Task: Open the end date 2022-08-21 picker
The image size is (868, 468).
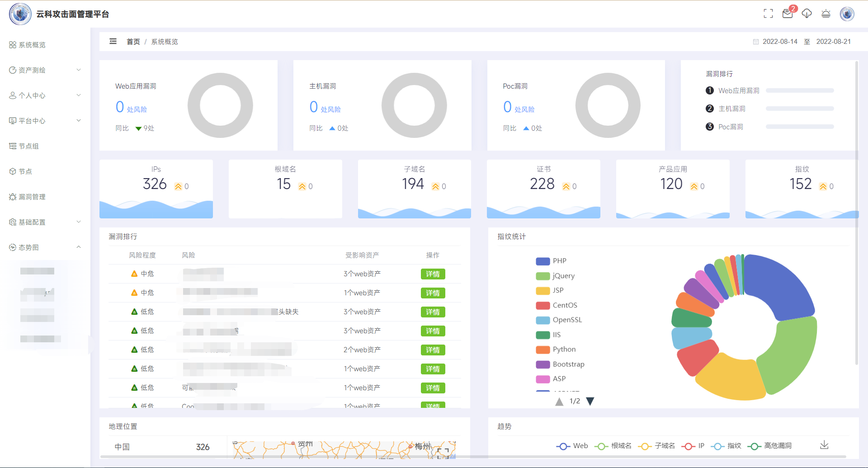Action: pyautogui.click(x=833, y=42)
